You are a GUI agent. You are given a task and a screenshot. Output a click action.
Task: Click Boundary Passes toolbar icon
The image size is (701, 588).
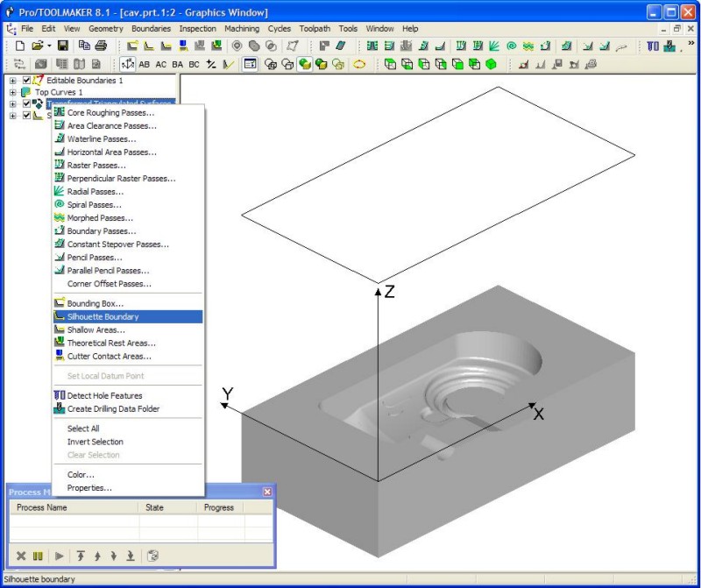tap(545, 46)
